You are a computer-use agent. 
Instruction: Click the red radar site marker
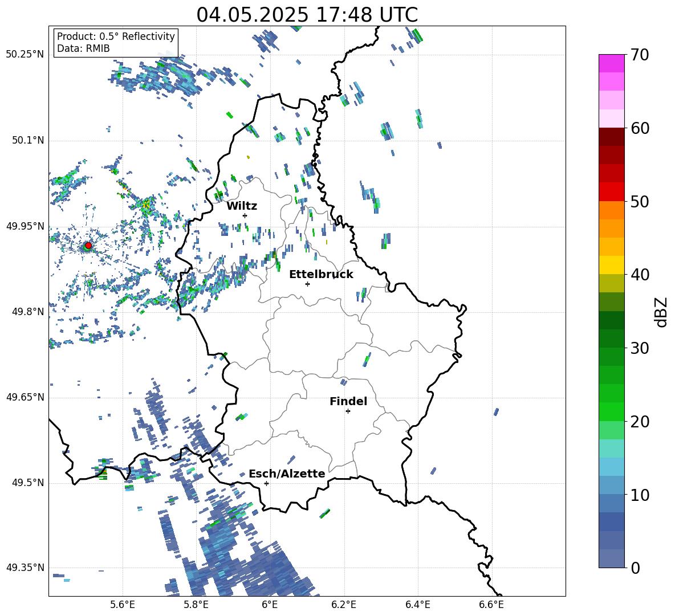pos(88,246)
